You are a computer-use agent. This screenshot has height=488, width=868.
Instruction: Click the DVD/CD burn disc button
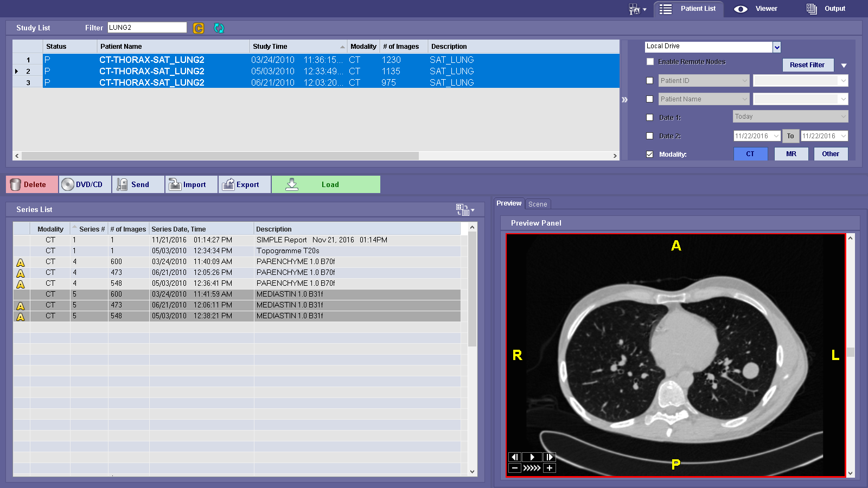point(85,184)
